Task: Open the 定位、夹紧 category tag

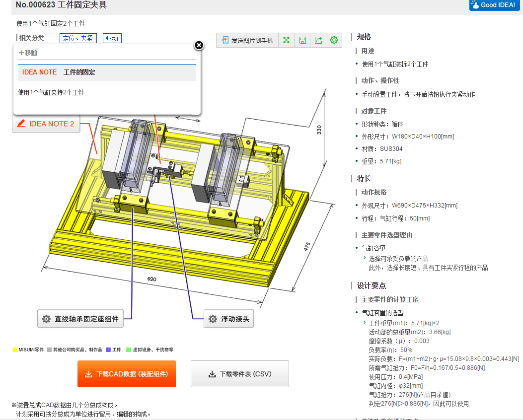Action: tap(77, 38)
